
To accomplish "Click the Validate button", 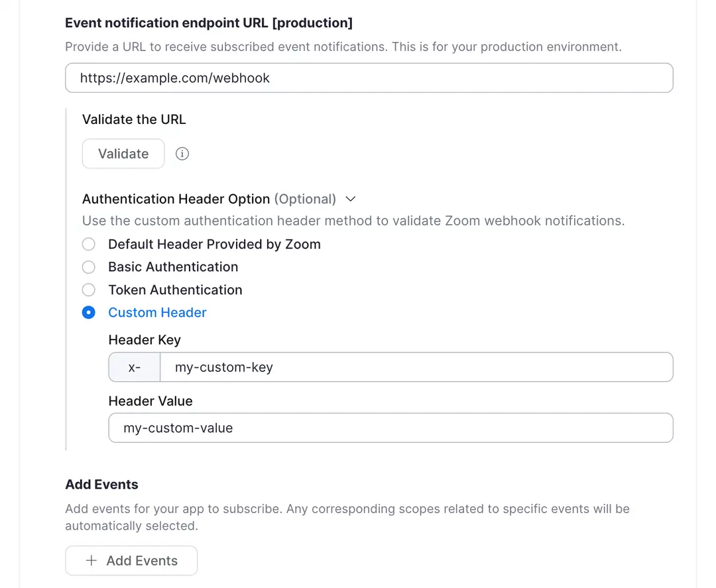I will point(123,153).
